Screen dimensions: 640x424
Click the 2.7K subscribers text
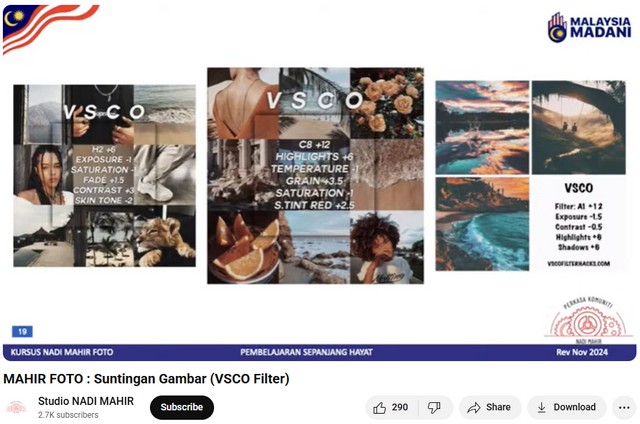tap(68, 415)
